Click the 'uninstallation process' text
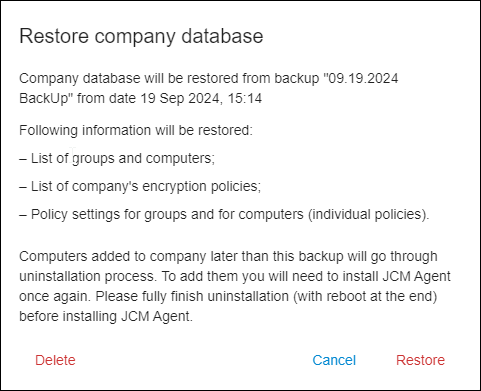 pyautogui.click(x=88, y=276)
